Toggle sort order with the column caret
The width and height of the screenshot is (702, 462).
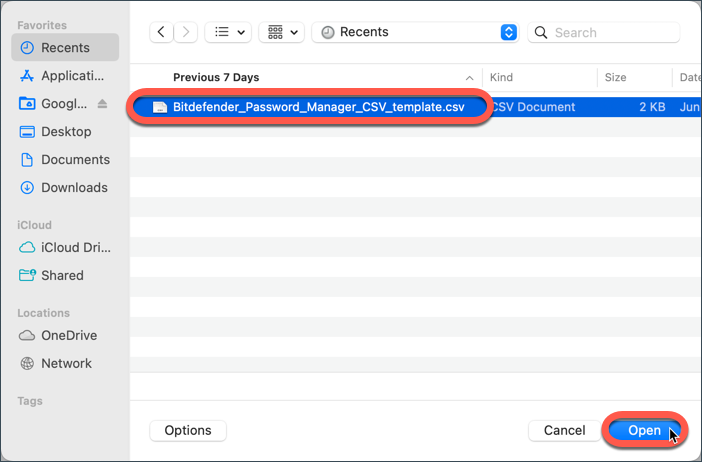469,78
